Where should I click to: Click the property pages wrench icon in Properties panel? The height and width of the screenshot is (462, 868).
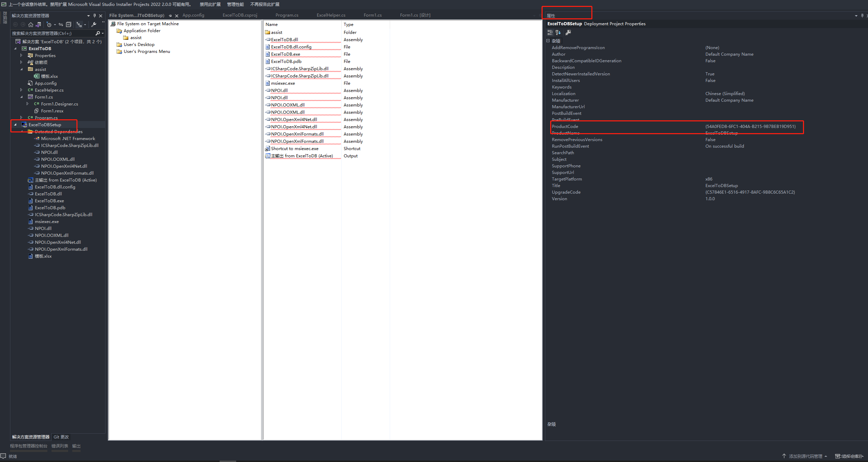coord(568,33)
